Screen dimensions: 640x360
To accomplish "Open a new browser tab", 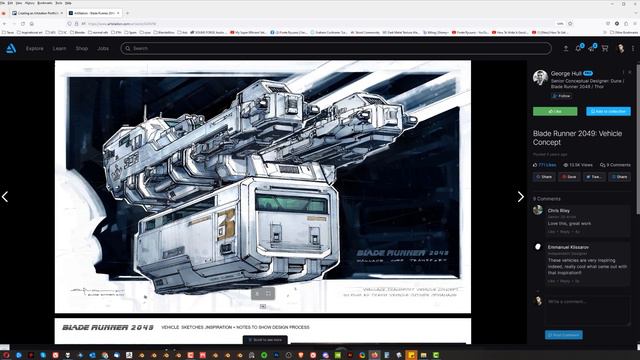I will coord(127,13).
